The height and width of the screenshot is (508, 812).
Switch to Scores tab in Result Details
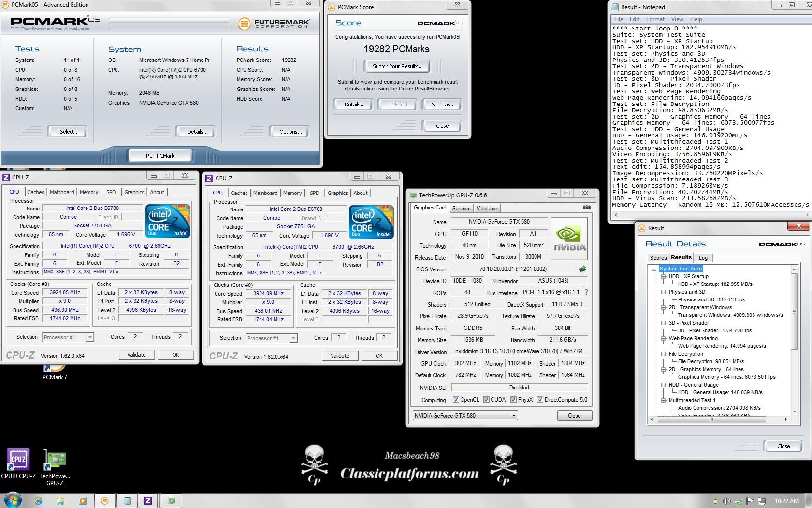click(658, 258)
